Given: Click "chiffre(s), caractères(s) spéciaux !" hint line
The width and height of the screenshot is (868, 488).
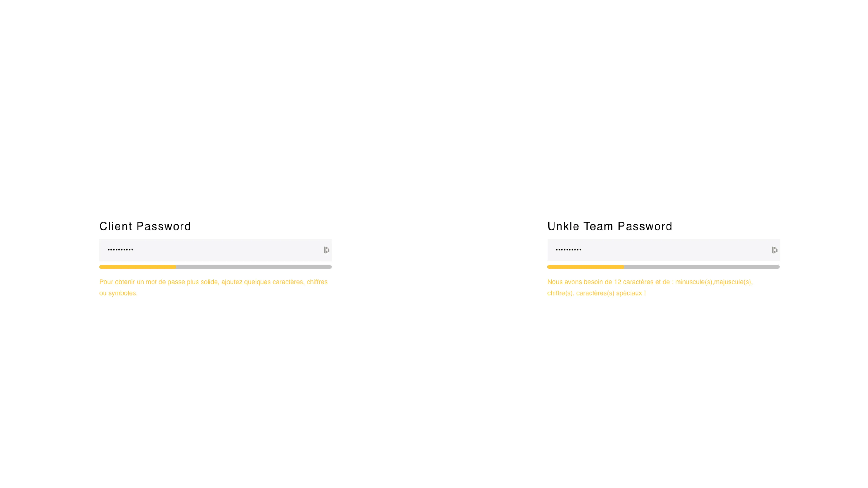Looking at the screenshot, I should pyautogui.click(x=596, y=293).
